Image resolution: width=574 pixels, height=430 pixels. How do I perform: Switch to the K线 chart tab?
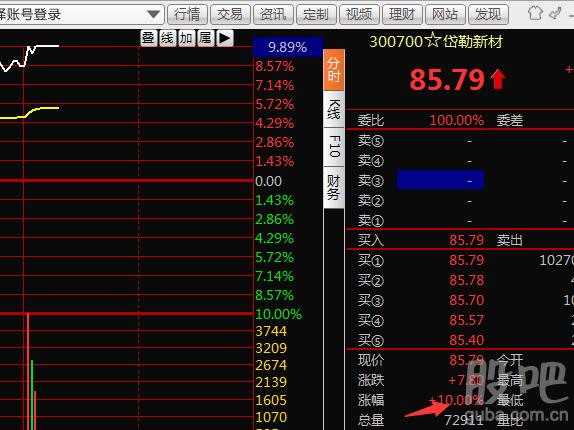(x=333, y=109)
